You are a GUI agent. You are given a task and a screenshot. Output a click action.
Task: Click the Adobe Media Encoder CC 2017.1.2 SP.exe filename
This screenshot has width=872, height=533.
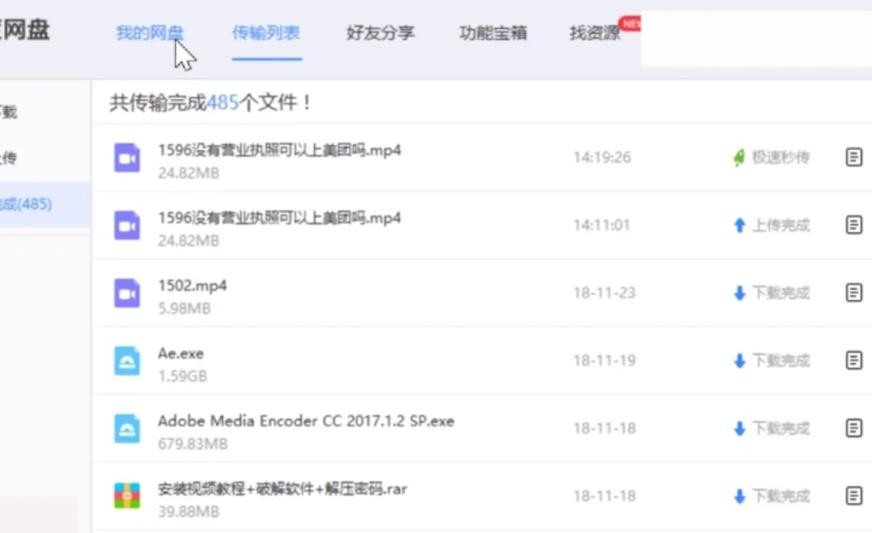(x=305, y=421)
